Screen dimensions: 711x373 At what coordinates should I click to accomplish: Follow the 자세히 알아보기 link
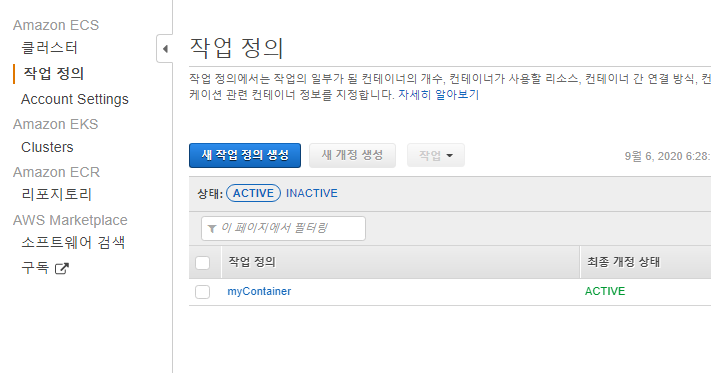coord(438,95)
